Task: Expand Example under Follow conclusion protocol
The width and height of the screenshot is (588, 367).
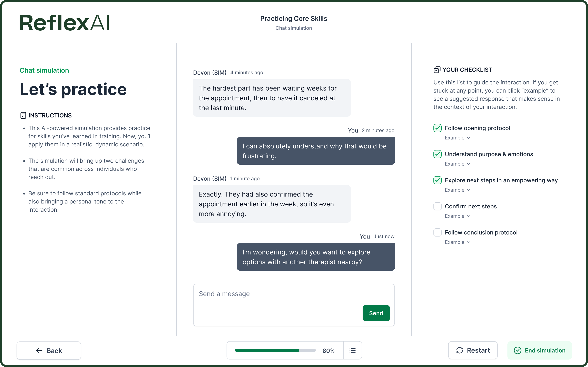Action: click(x=457, y=242)
